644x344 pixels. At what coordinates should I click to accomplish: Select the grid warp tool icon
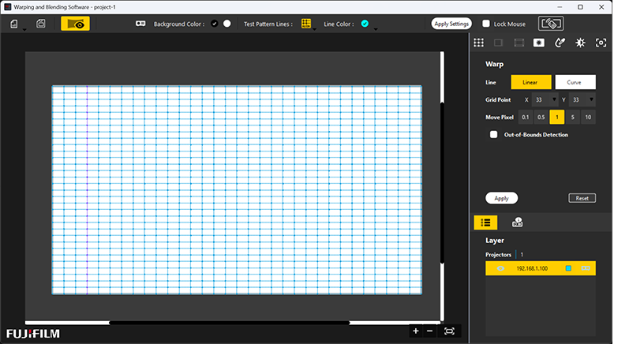(x=478, y=43)
